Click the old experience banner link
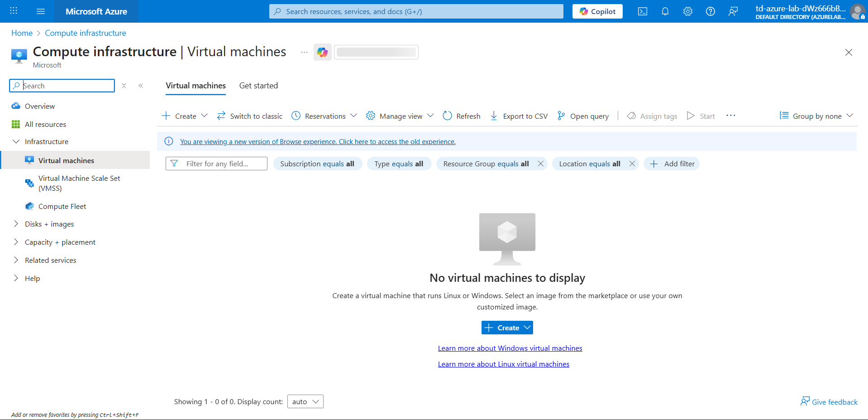The width and height of the screenshot is (868, 420). tap(318, 141)
